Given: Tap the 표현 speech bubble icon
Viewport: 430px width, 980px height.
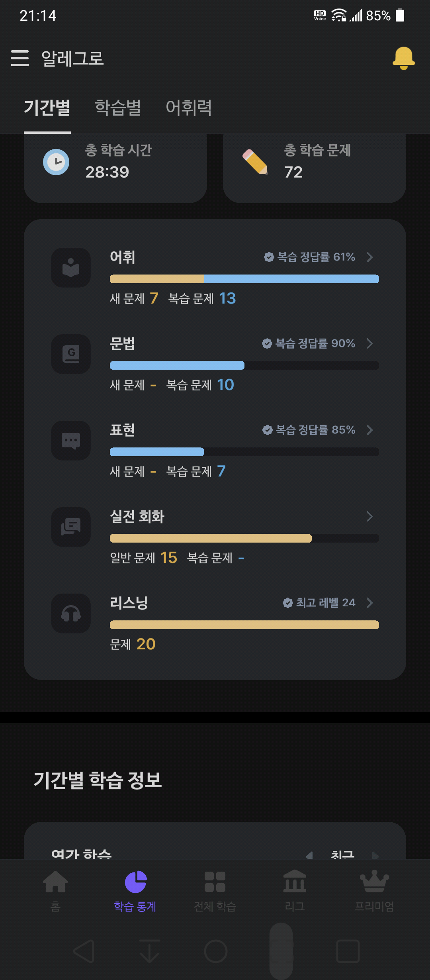Looking at the screenshot, I should [x=71, y=441].
